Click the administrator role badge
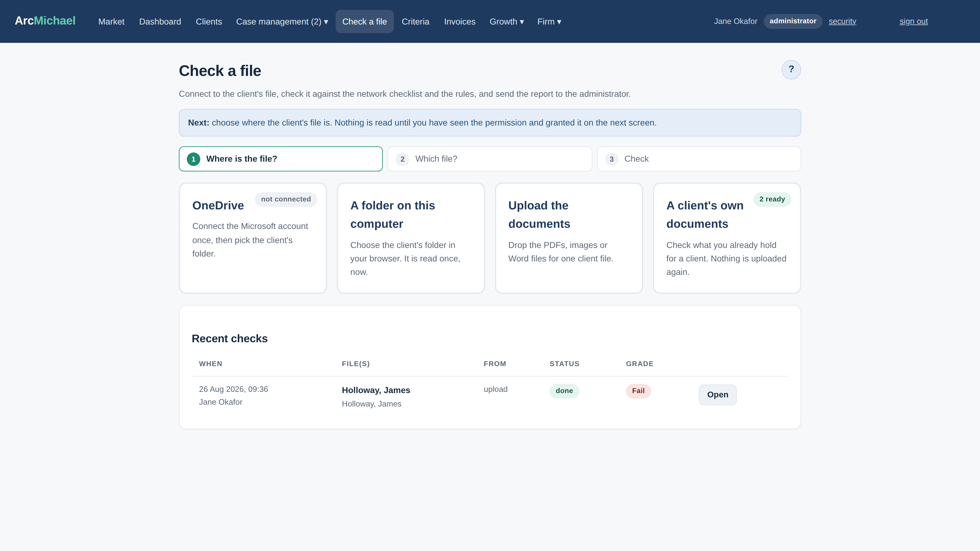Image resolution: width=980 pixels, height=551 pixels. [793, 21]
